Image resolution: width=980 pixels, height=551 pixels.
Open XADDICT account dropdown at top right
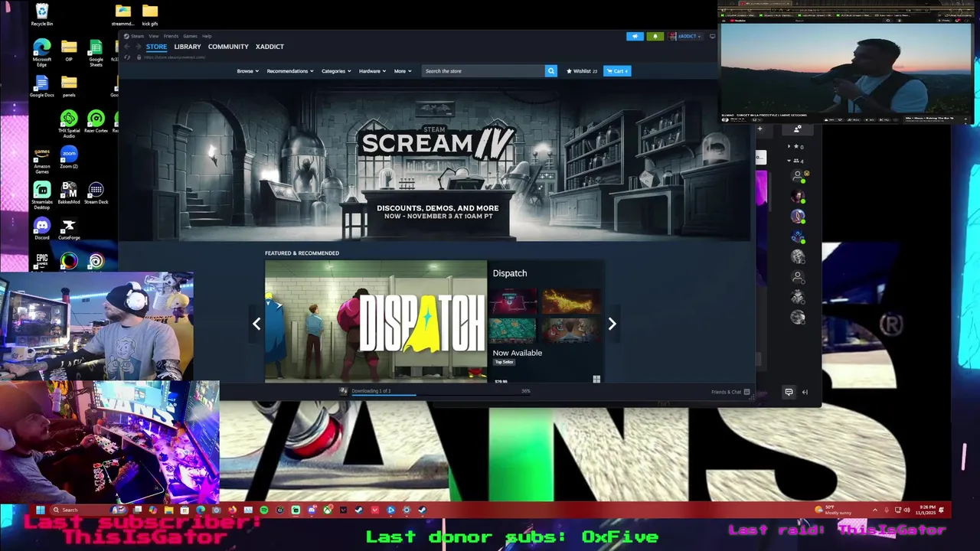[685, 36]
